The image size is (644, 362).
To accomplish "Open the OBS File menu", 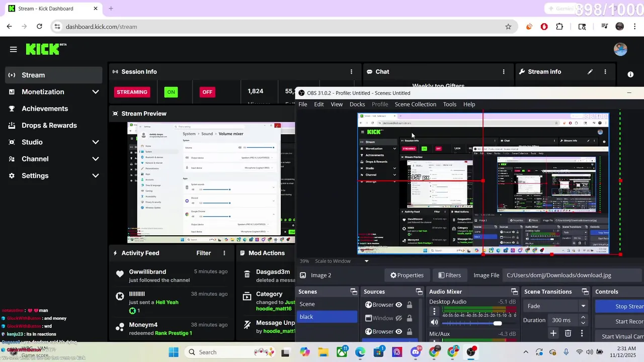I will click(303, 104).
